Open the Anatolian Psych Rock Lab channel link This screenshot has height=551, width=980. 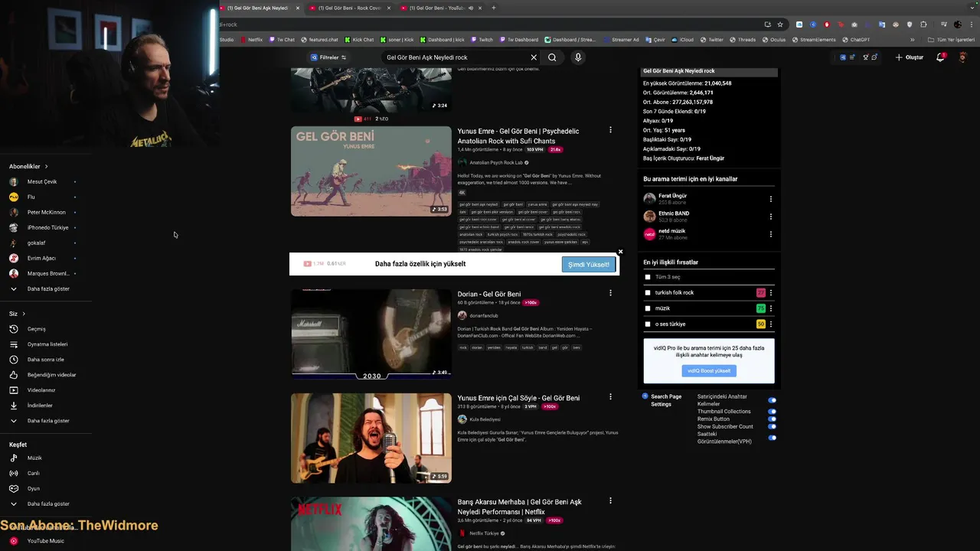(496, 162)
